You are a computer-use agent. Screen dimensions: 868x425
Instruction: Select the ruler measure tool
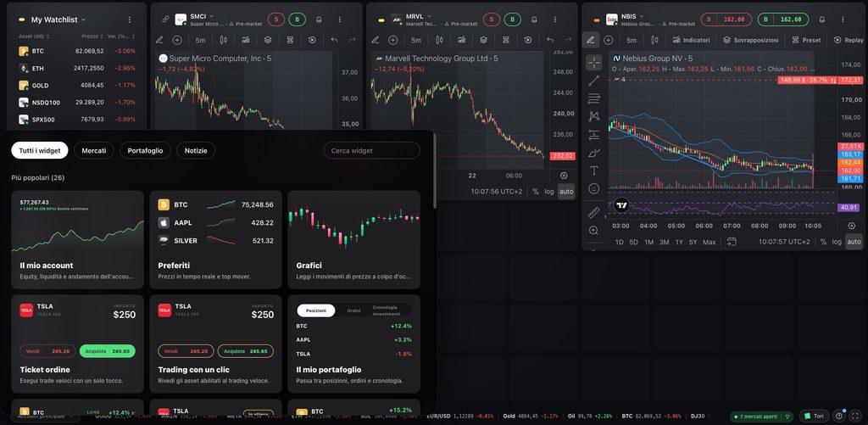click(x=594, y=212)
